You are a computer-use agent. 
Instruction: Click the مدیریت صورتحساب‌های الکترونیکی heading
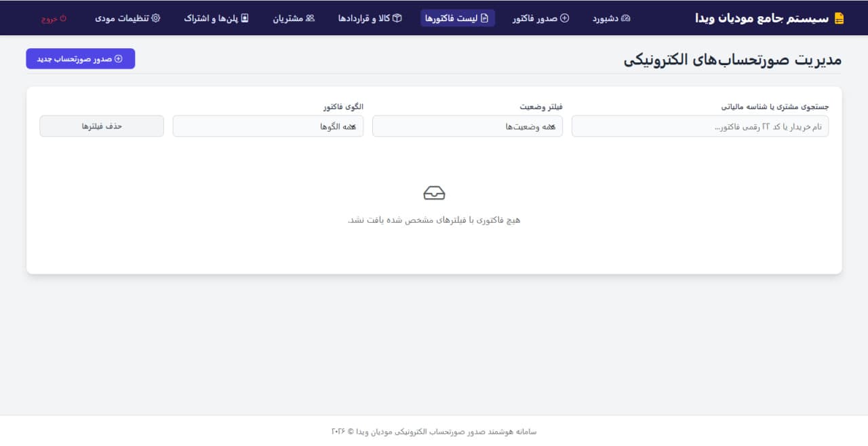(732, 60)
